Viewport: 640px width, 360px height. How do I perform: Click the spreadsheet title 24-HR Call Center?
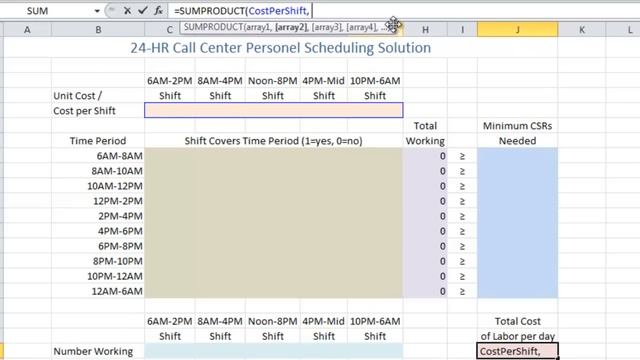tap(280, 48)
